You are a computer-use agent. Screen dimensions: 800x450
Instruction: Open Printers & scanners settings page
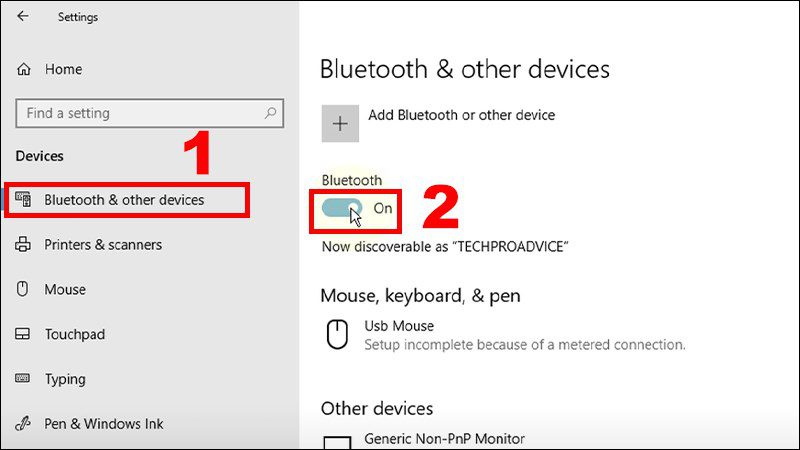(103, 245)
